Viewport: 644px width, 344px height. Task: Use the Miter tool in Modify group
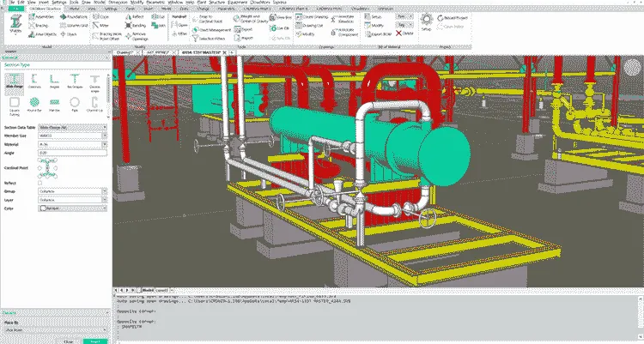tap(101, 26)
